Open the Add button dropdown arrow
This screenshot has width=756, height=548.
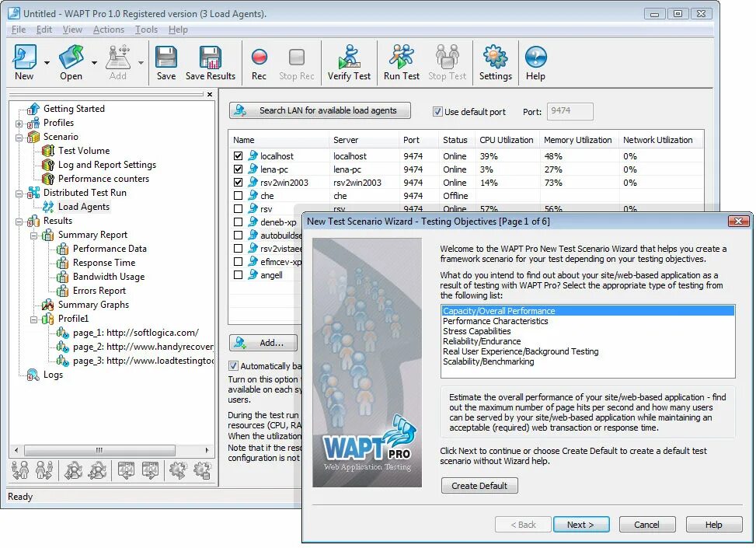coord(141,63)
